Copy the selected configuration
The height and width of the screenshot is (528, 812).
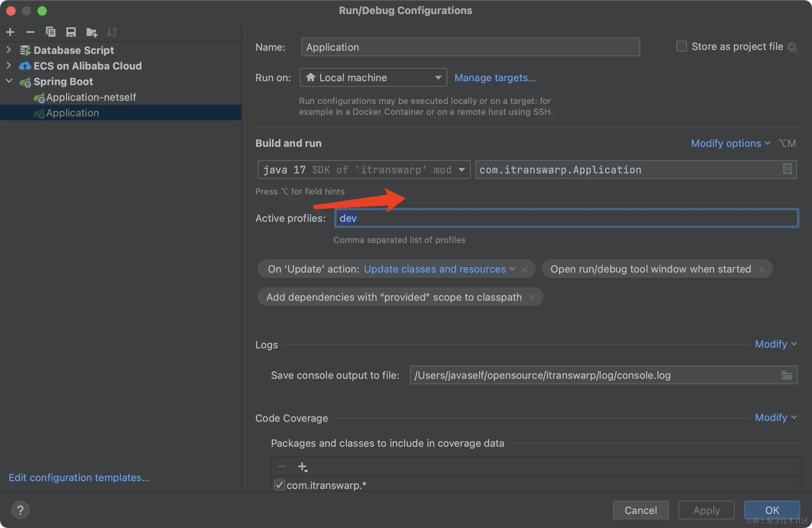click(51, 32)
